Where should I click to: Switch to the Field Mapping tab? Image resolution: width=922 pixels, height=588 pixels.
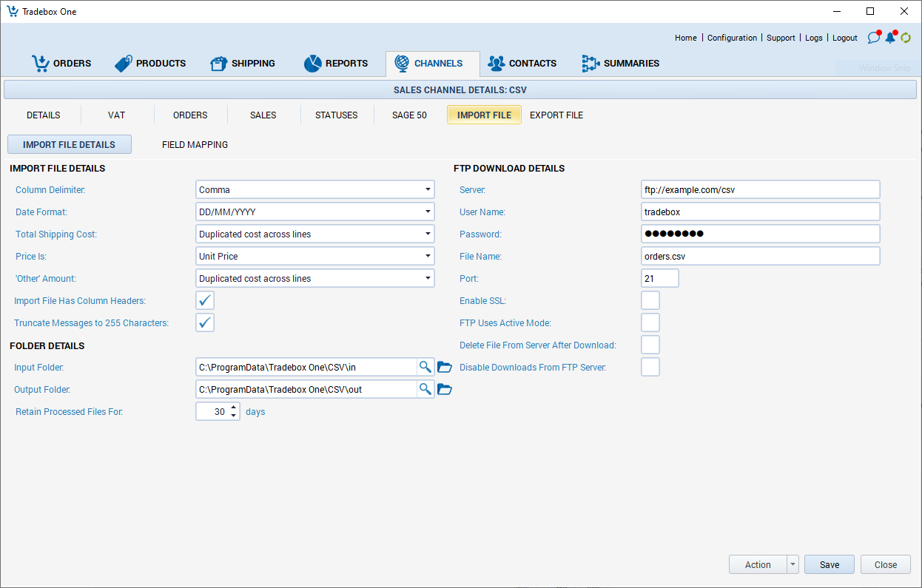coord(195,144)
